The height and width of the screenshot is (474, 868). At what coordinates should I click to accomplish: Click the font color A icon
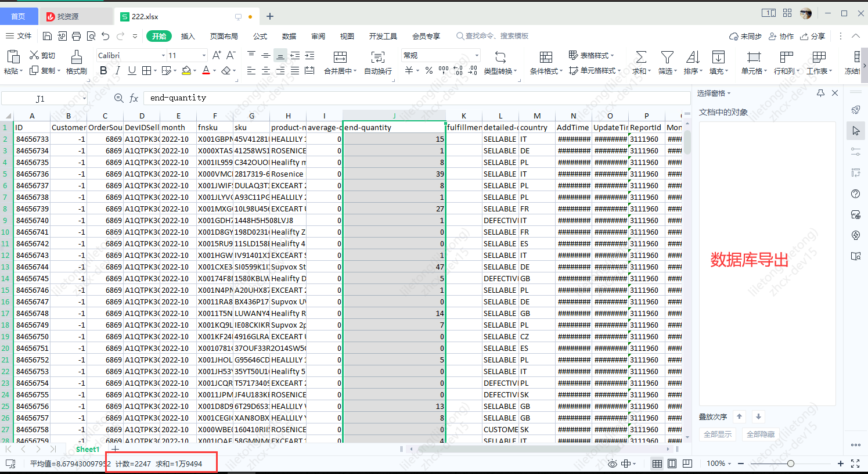[x=206, y=70]
